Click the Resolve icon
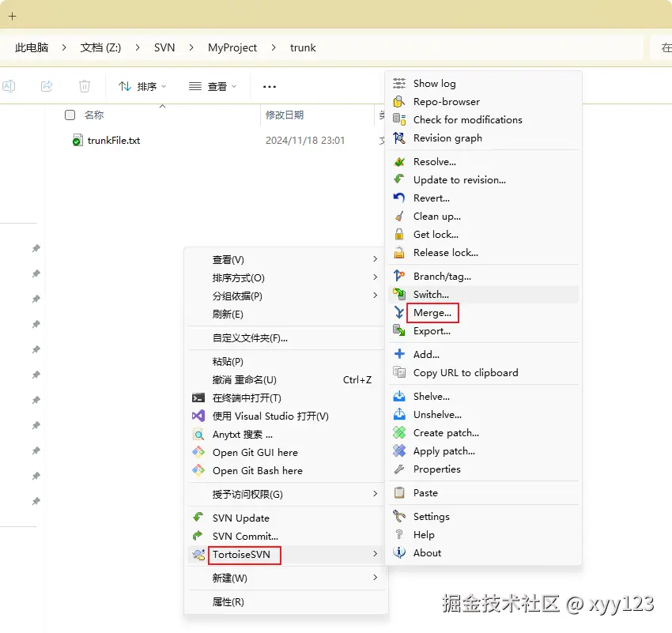672x633 pixels. point(399,161)
